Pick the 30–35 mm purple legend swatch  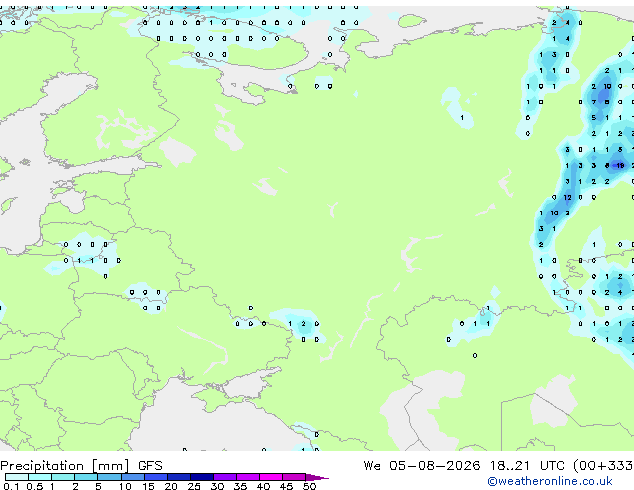click(x=225, y=477)
